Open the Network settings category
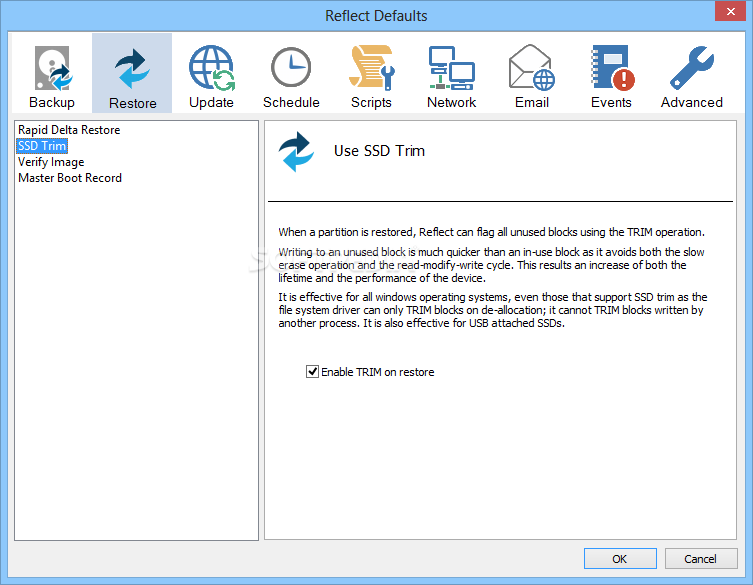The height and width of the screenshot is (585, 753). point(451,74)
